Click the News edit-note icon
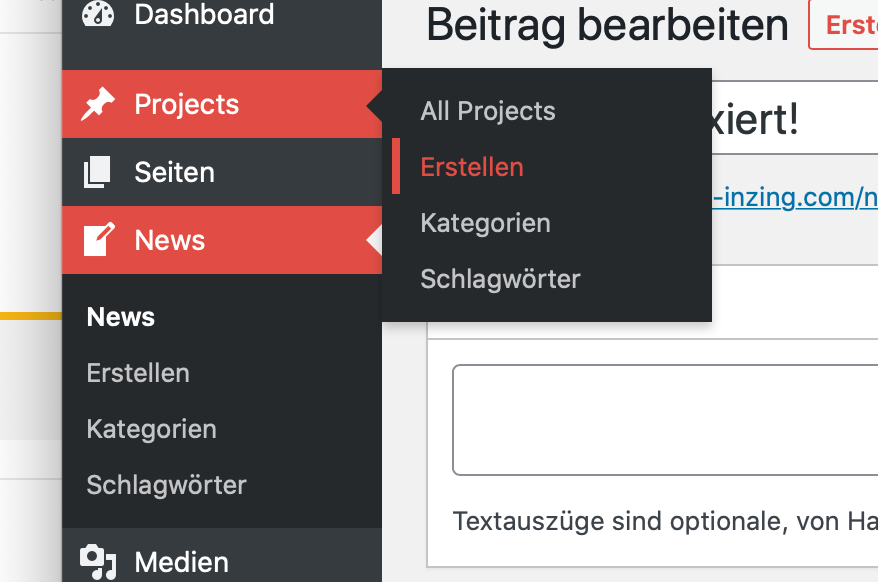This screenshot has height=582, width=878. click(98, 240)
